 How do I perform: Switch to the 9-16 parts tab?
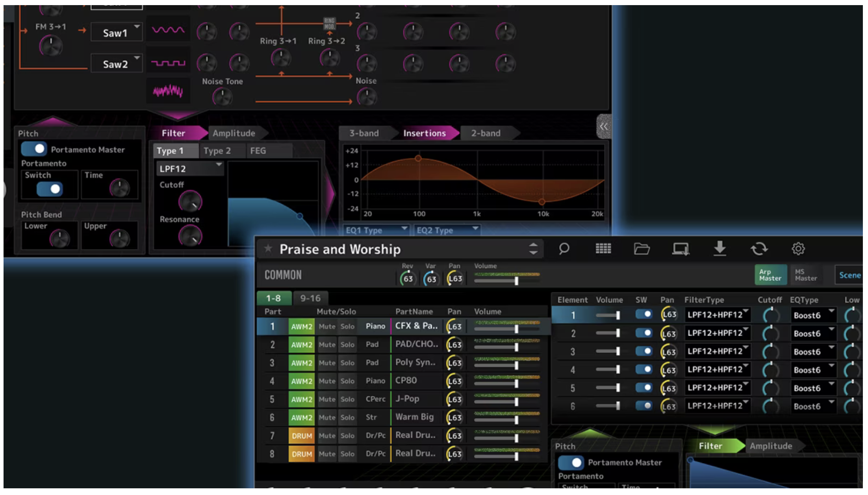(x=310, y=298)
